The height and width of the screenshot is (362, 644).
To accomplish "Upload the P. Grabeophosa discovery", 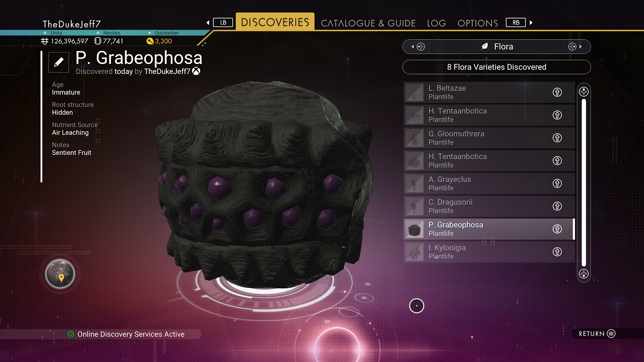I will [x=557, y=229].
